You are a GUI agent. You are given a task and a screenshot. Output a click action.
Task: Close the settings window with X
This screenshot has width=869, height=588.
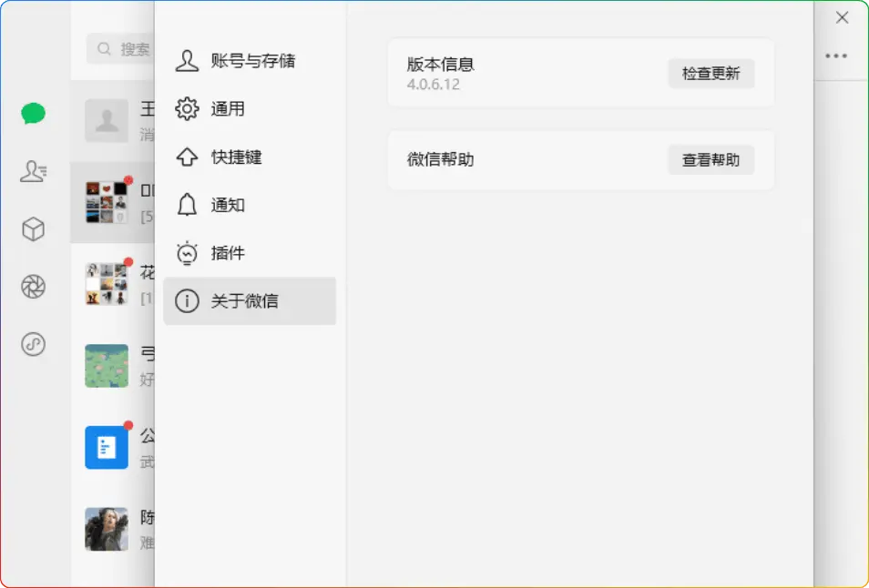(842, 17)
